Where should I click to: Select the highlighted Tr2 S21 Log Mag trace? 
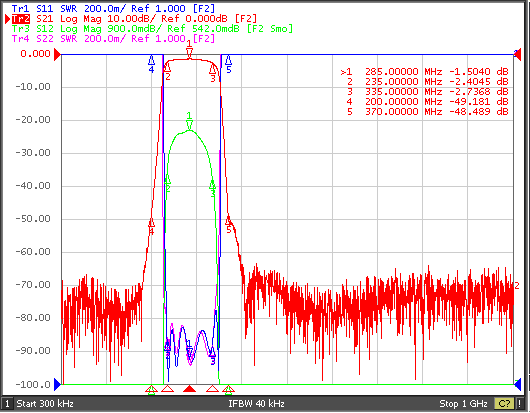134,19
